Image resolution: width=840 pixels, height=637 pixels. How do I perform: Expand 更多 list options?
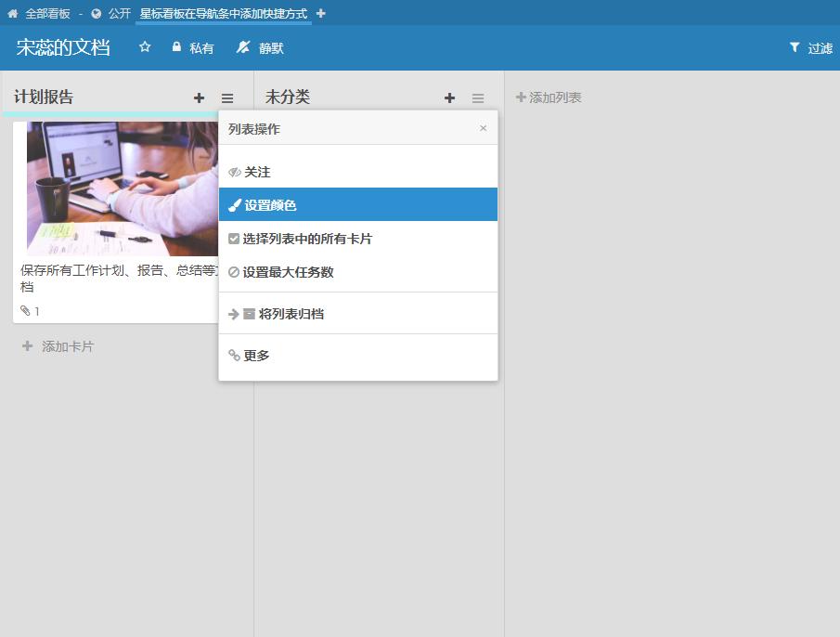(x=256, y=356)
